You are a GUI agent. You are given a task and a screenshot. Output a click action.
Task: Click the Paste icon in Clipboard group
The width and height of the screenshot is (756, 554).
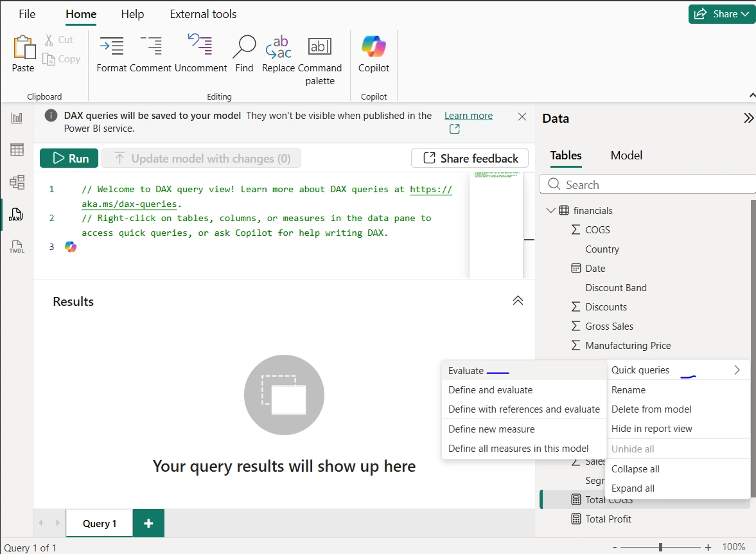tap(24, 48)
